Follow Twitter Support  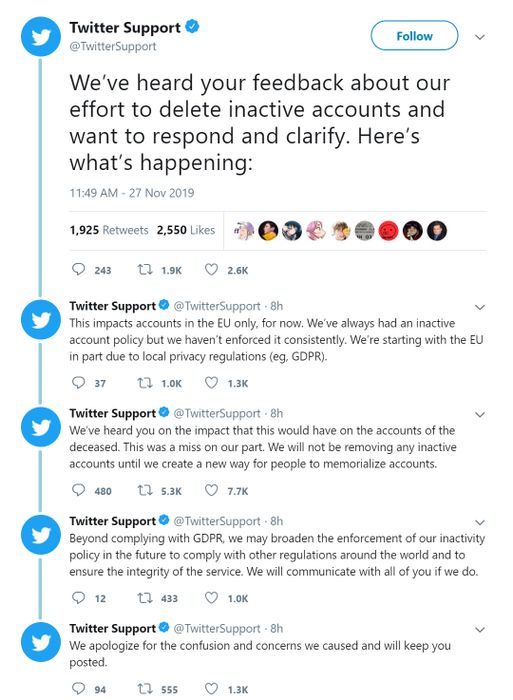pos(414,36)
